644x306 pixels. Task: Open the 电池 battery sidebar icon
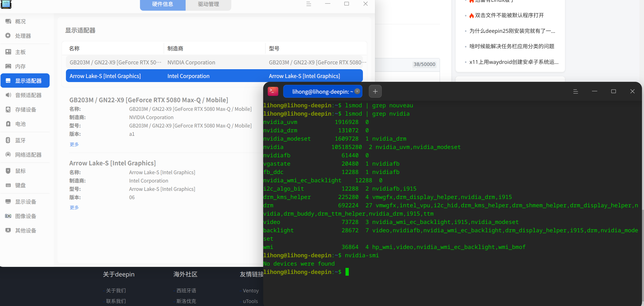point(8,124)
